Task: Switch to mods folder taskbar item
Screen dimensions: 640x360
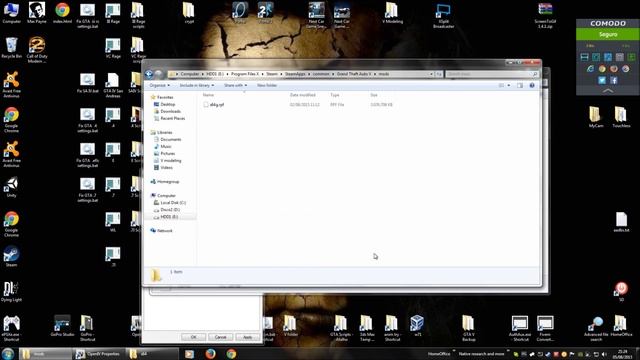Action: pos(45,353)
